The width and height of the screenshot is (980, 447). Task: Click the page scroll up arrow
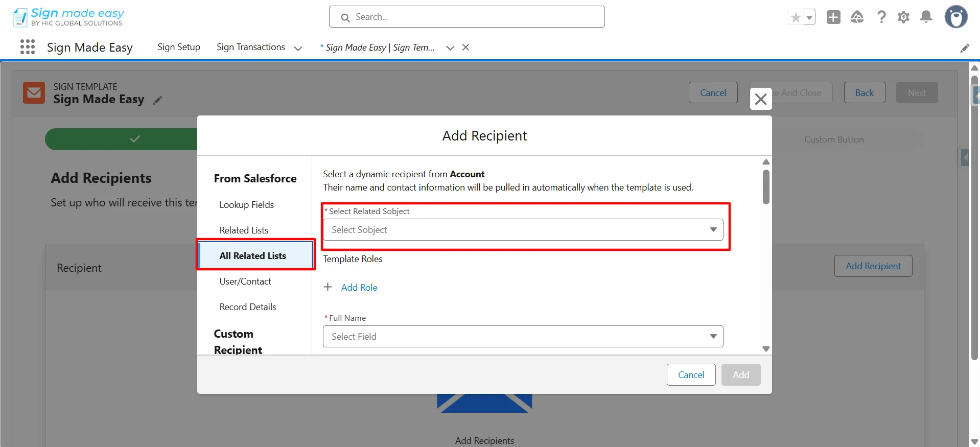click(x=974, y=67)
